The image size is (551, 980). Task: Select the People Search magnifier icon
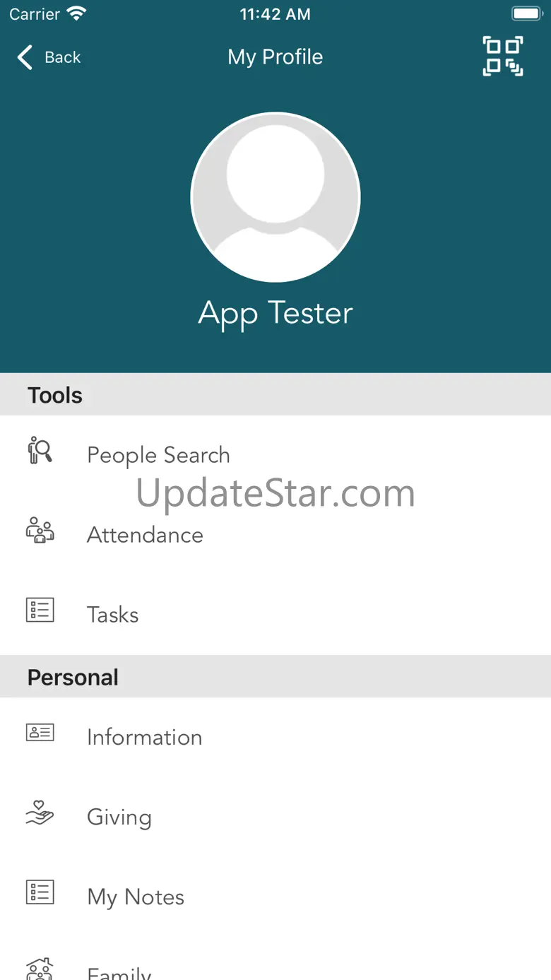40,450
